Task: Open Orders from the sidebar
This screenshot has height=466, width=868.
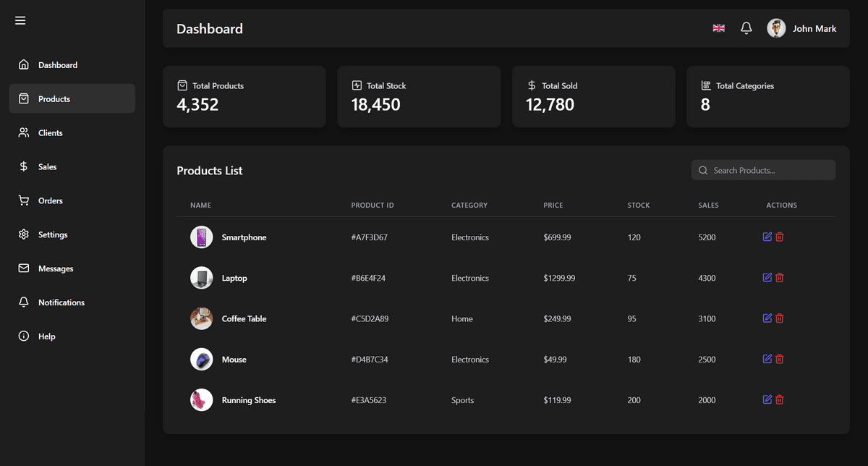Action: coord(51,201)
